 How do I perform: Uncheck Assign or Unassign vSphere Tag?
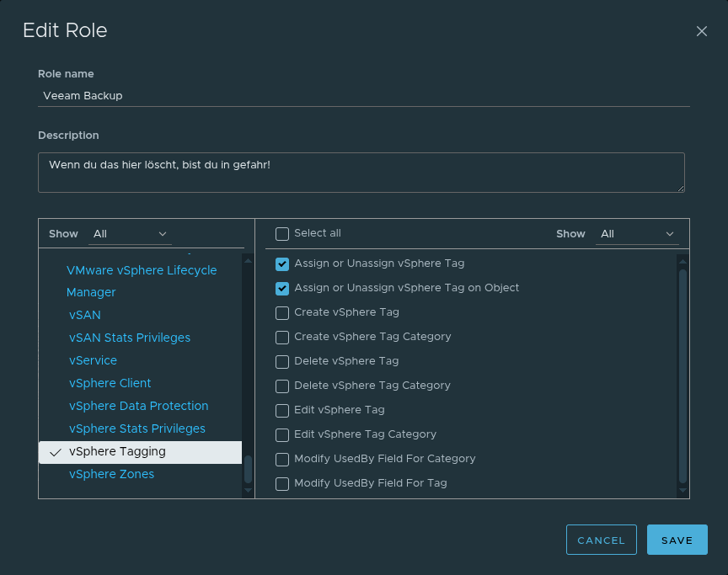point(282,264)
